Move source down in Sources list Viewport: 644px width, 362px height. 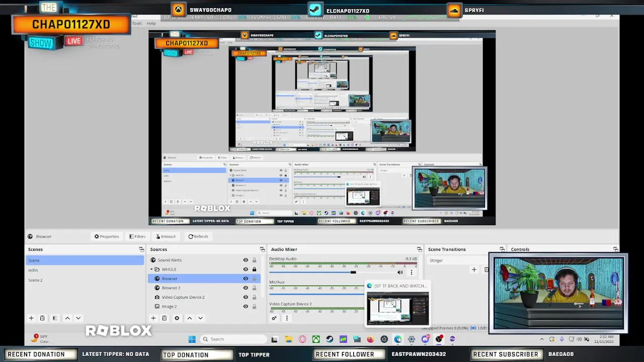(200, 318)
